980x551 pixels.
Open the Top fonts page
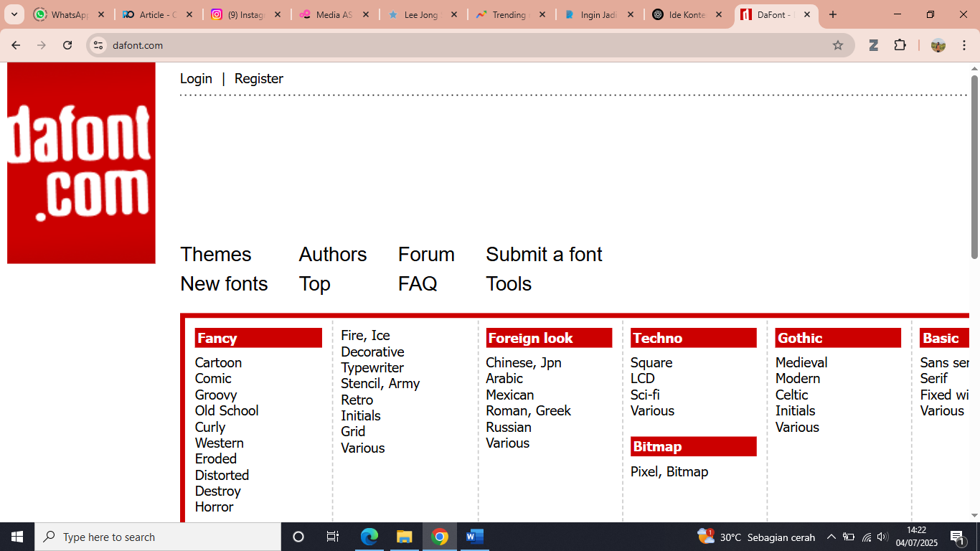click(x=315, y=284)
